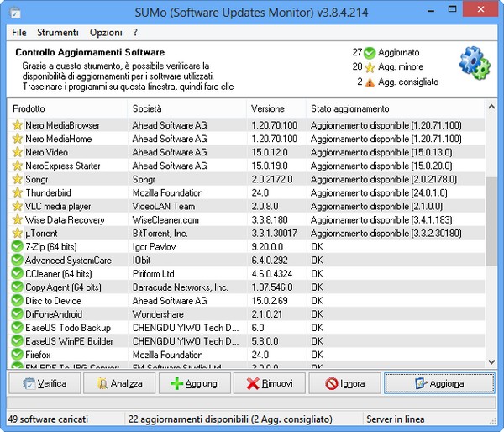Click the Verifica button
Screen dimensions: 504x432
pos(45,383)
